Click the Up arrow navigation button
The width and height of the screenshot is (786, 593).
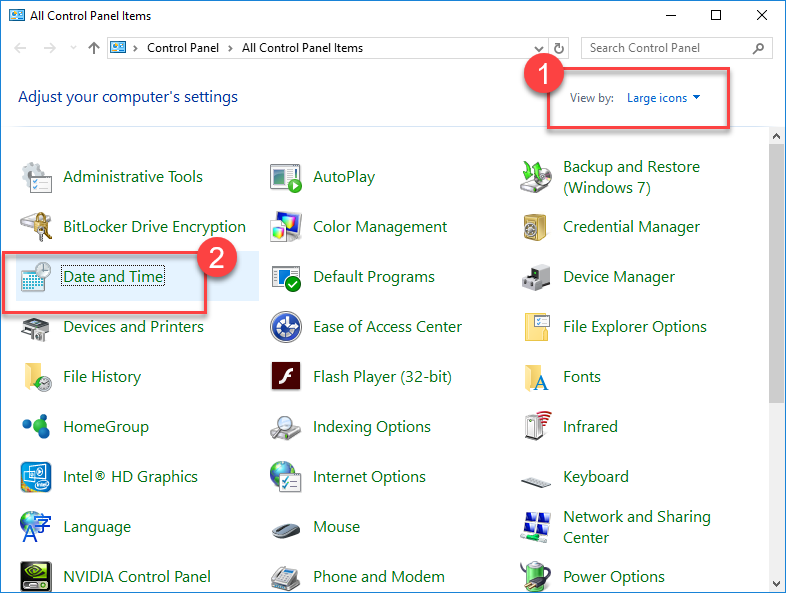94,48
